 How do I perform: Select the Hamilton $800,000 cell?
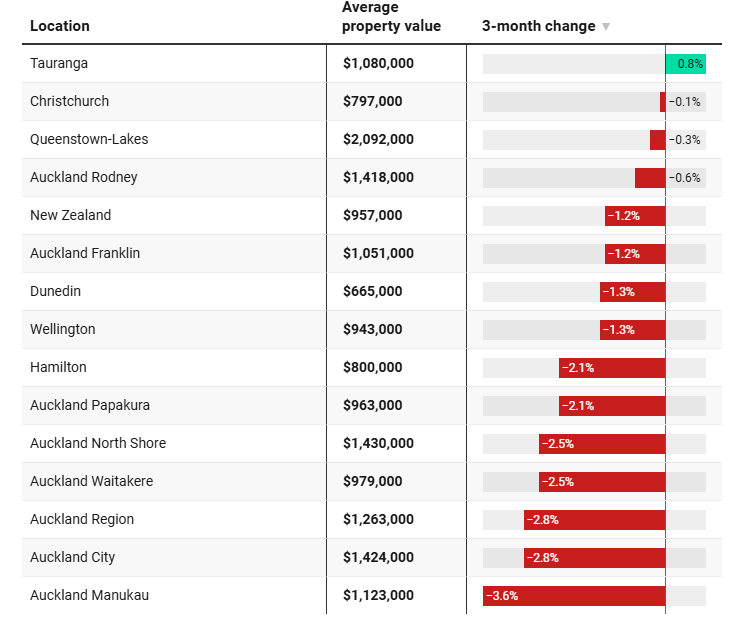372,367
